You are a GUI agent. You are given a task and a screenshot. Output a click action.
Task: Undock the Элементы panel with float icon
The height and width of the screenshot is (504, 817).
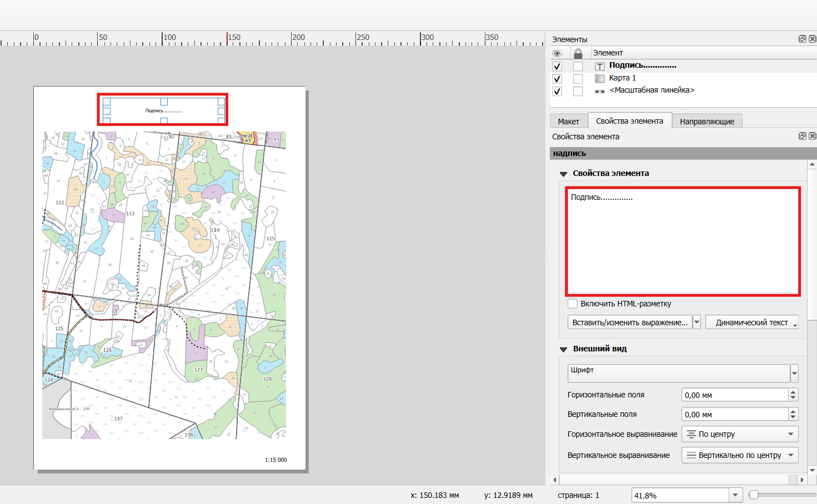802,39
